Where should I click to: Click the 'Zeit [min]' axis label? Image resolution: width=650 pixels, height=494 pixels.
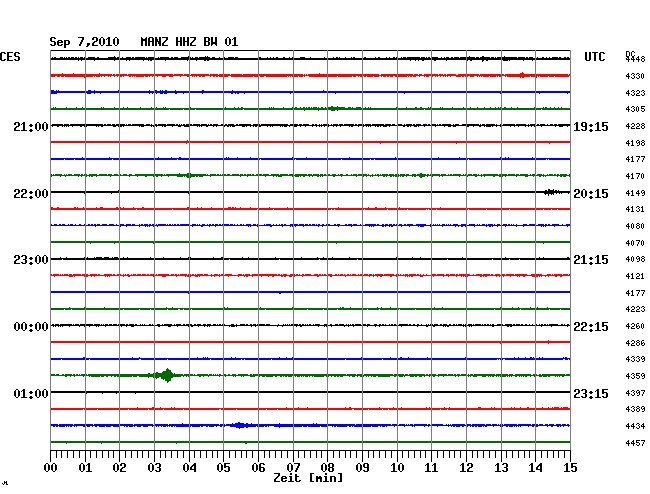[307, 479]
